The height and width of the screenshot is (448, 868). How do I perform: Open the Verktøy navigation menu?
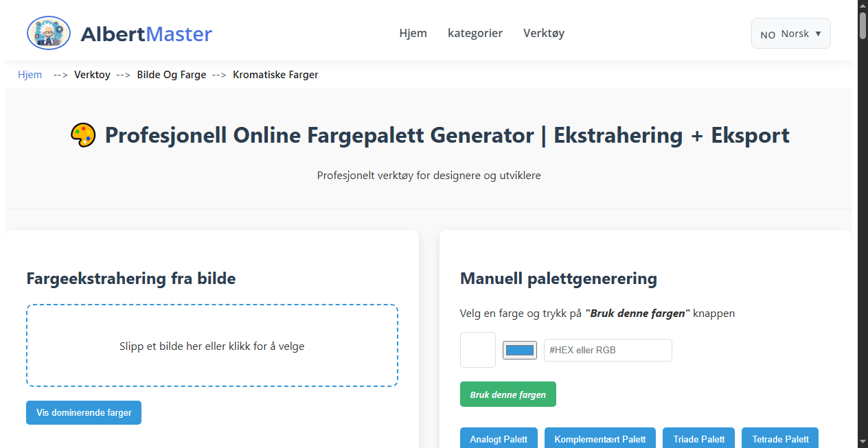tap(543, 33)
